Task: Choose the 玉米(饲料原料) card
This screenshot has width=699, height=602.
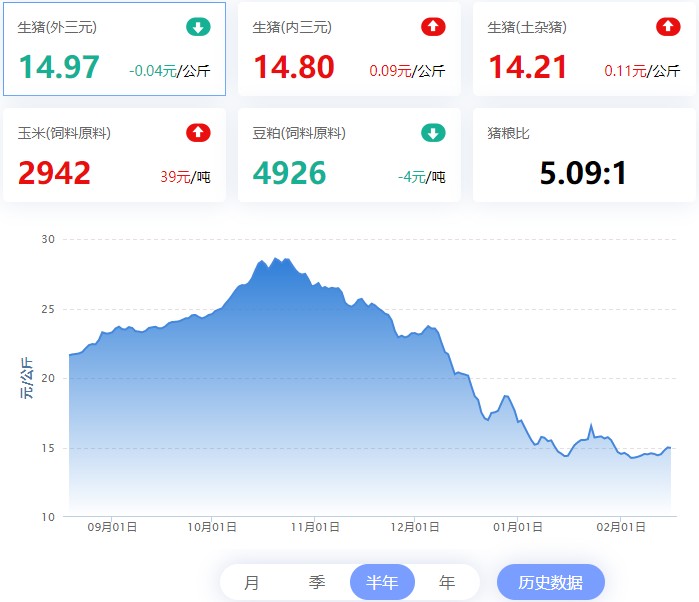Action: [x=115, y=155]
